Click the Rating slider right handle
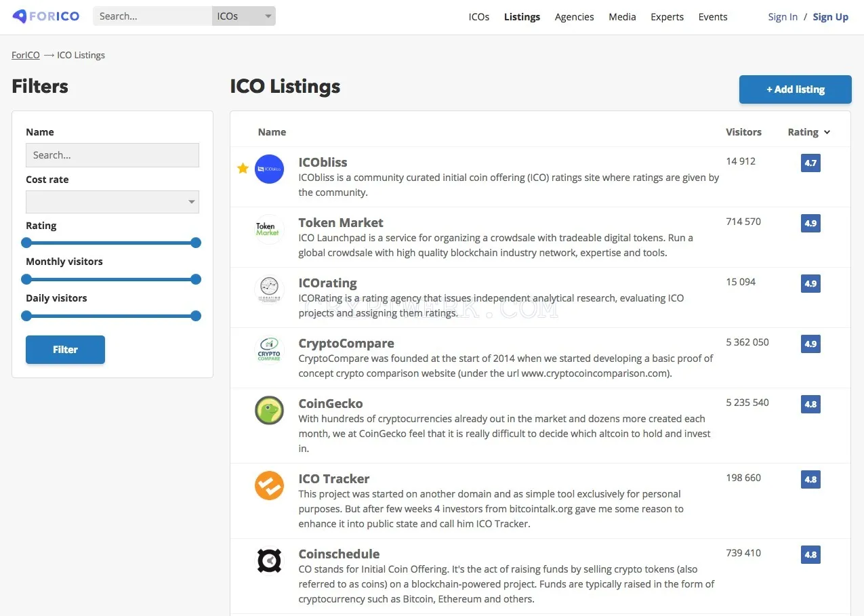Image resolution: width=864 pixels, height=616 pixels. click(196, 243)
